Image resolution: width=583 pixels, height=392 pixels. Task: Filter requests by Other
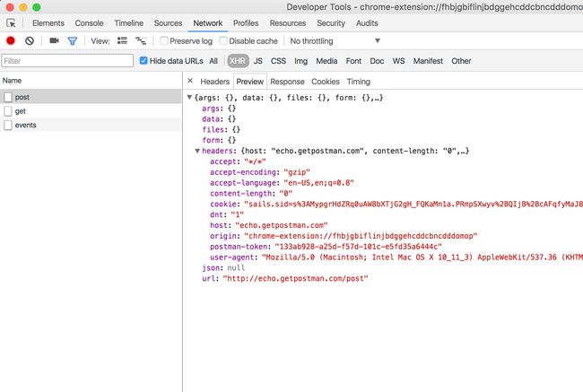click(461, 61)
